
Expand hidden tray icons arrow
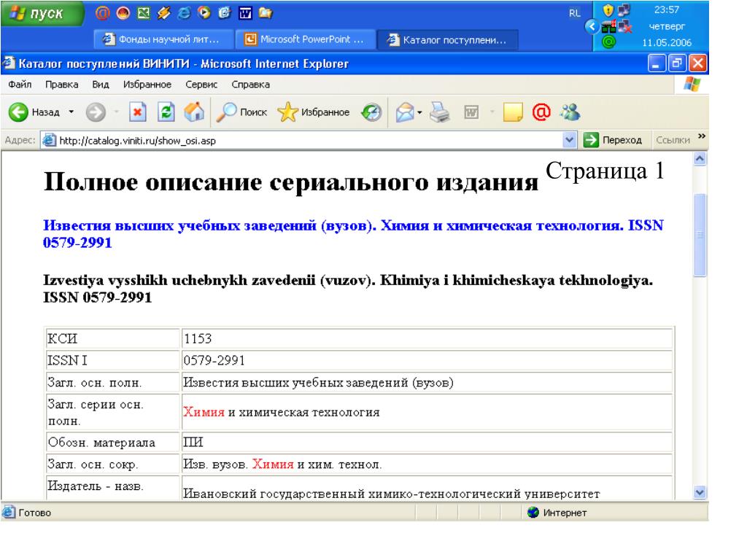tap(592, 26)
